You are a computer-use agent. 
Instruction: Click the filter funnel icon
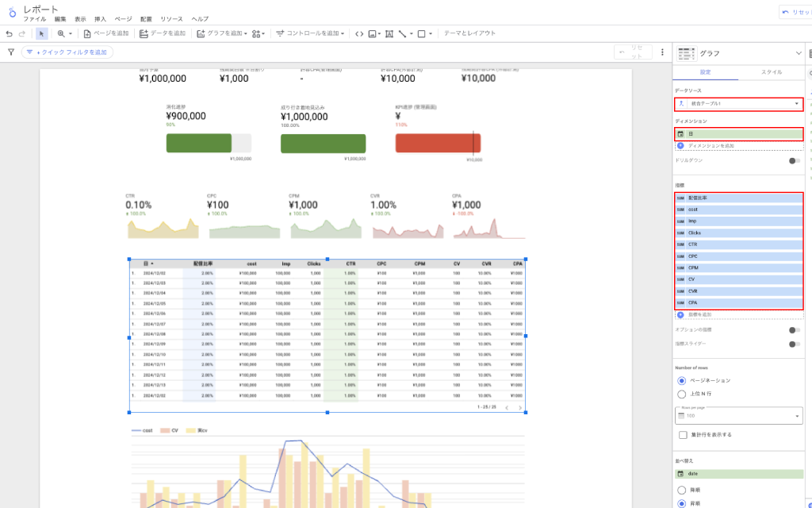(11, 52)
